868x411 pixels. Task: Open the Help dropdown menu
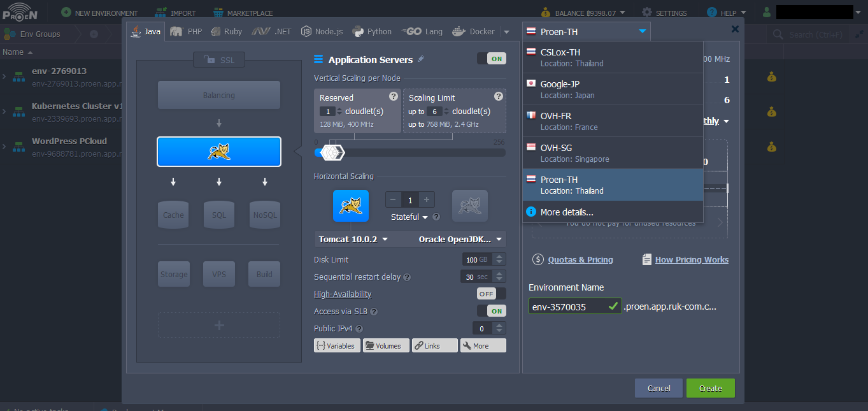point(727,13)
